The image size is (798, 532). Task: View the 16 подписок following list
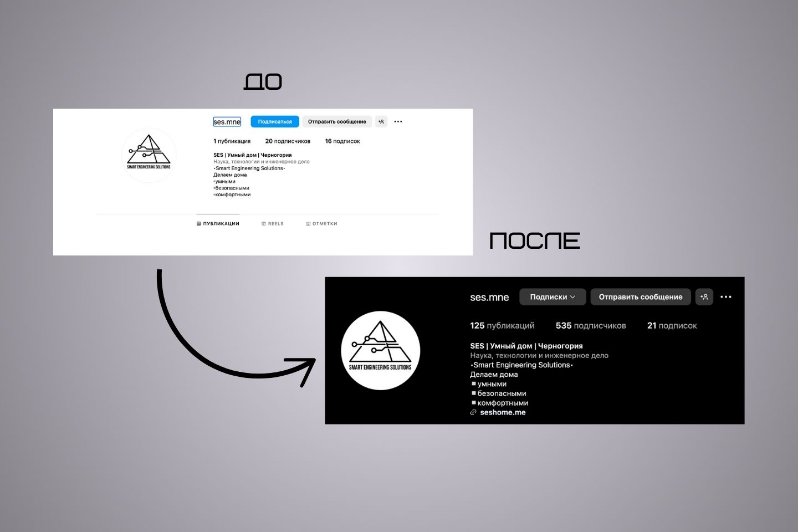[342, 141]
